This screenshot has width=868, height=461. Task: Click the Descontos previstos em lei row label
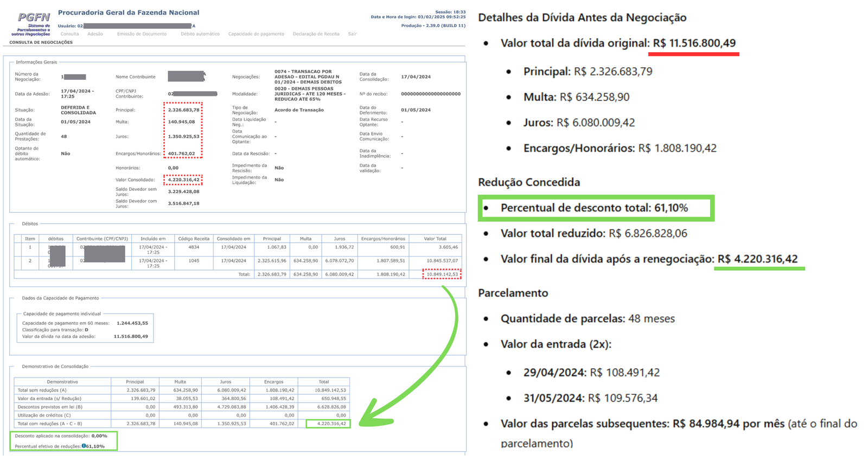pos(50,407)
